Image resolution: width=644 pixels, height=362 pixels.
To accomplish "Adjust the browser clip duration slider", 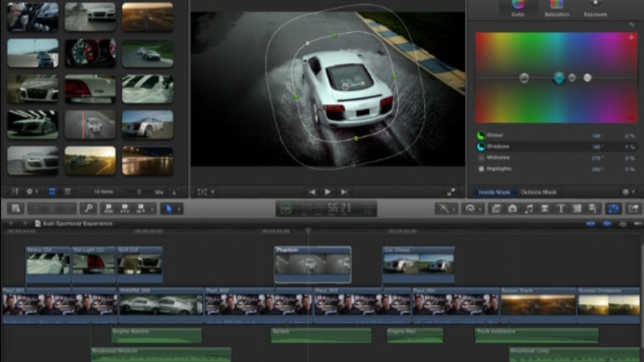I will (x=139, y=192).
